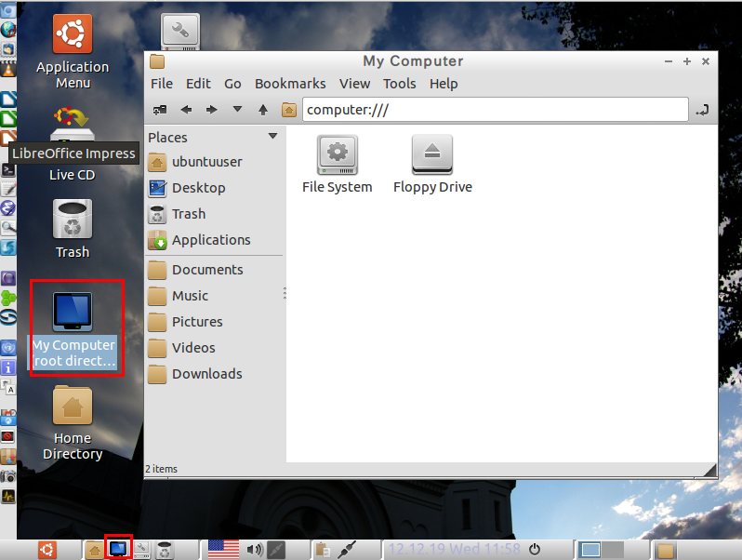Viewport: 742px width, 560px height.
Task: Open the Bookmarks menu
Action: [x=290, y=84]
